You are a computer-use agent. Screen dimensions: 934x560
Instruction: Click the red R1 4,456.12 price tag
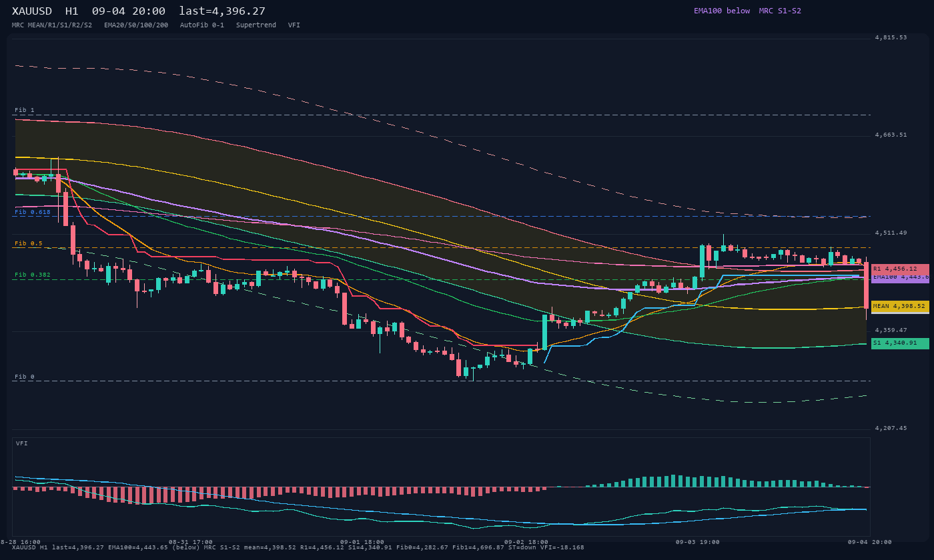[900, 269]
